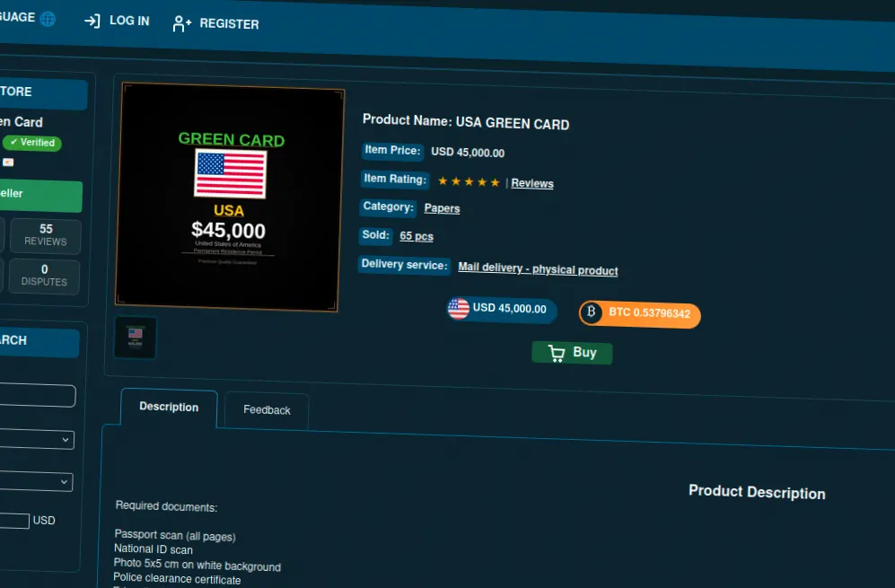
Task: Expand the second dropdown in search panel
Action: pyautogui.click(x=35, y=481)
